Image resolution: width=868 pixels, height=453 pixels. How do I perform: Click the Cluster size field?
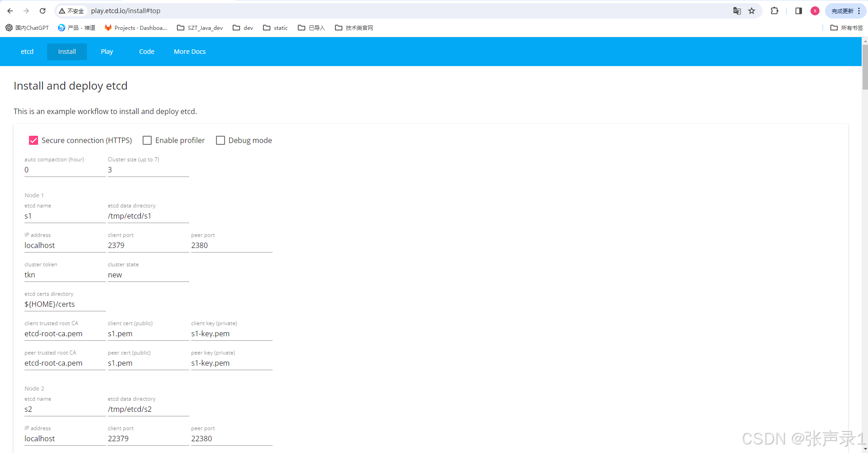click(x=148, y=170)
